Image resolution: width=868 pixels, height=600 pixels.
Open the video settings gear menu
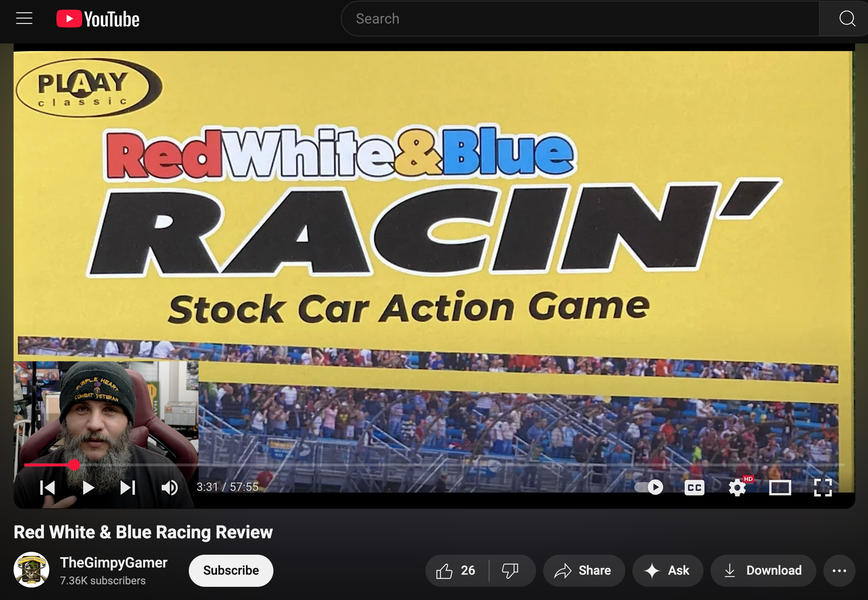pos(737,488)
